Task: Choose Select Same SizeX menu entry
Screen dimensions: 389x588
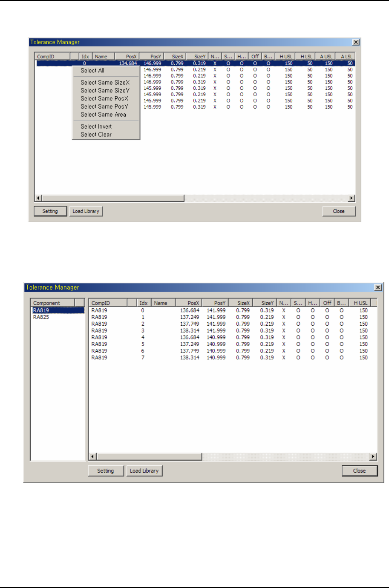Action: click(x=106, y=83)
